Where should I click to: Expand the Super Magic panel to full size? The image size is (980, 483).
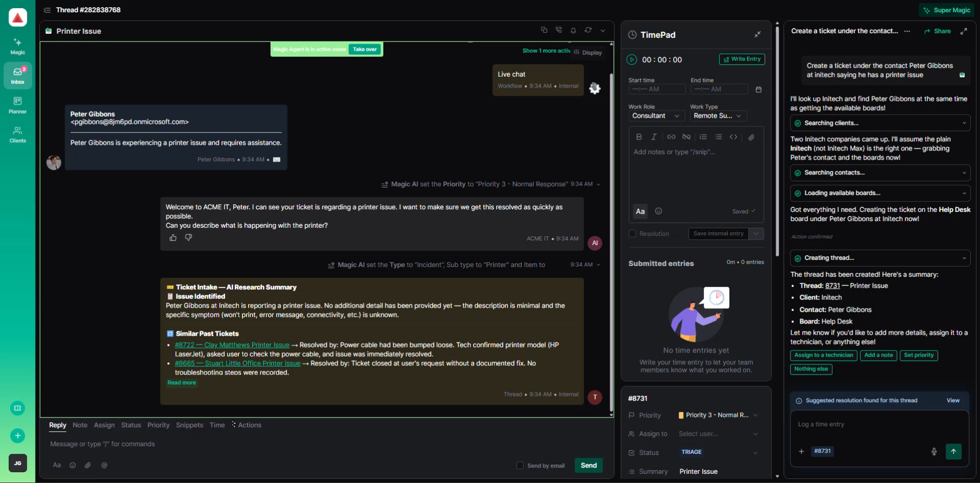(964, 31)
